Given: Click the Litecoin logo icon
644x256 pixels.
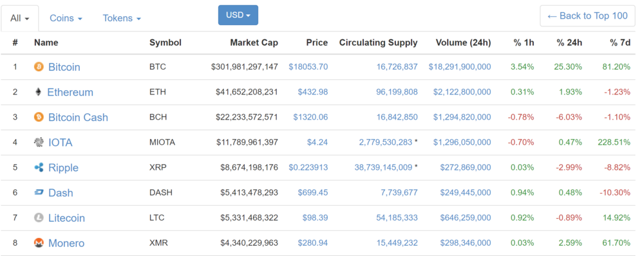Looking at the screenshot, I should click(x=39, y=218).
